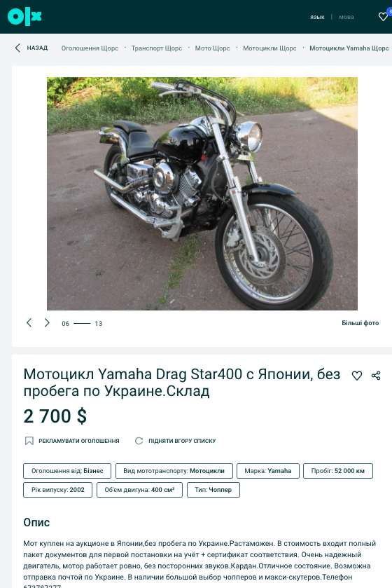This screenshot has width=392, height=588.
Task: Click the Марка: Yamaha tag
Action: click(268, 471)
